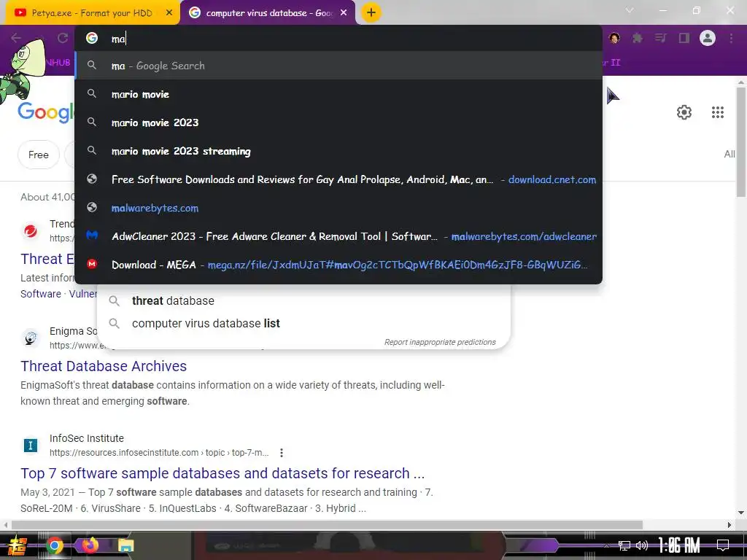Select the 'Free' filter chip
This screenshot has width=747, height=560.
[x=39, y=155]
